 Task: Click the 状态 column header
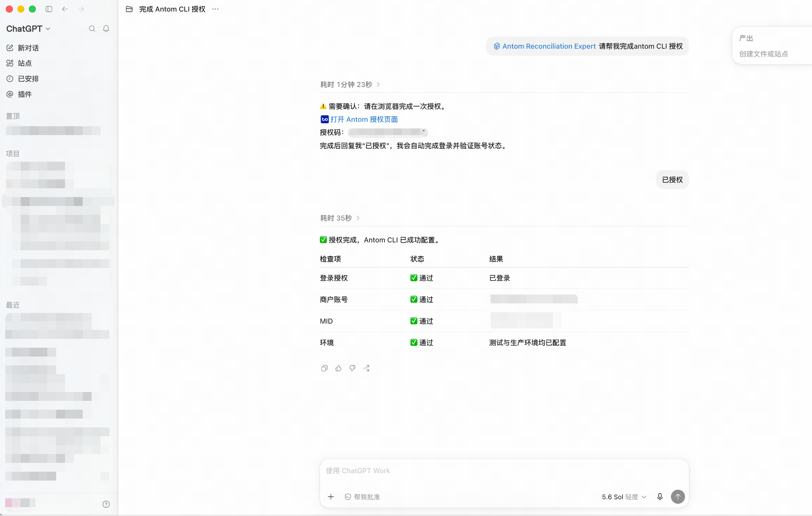point(417,259)
